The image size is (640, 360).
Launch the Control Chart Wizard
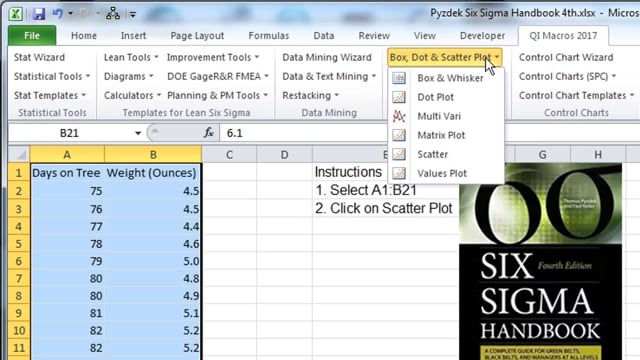pyautogui.click(x=566, y=58)
